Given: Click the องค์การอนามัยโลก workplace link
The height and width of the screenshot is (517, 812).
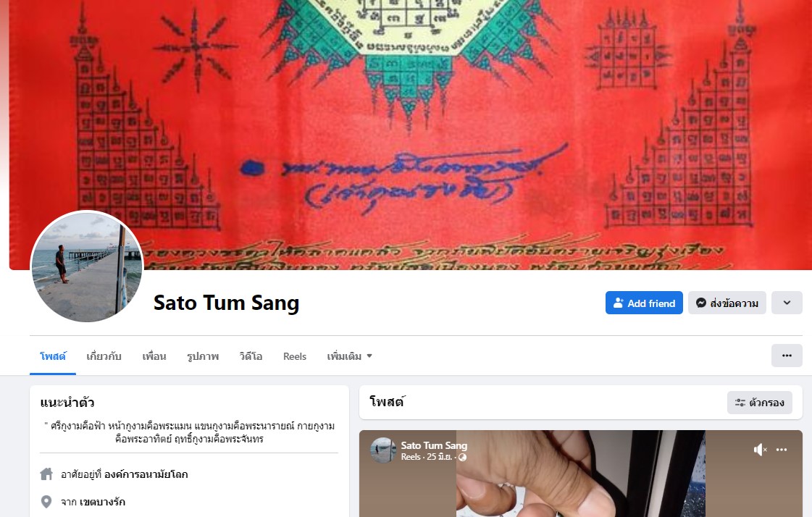Looking at the screenshot, I should pos(146,474).
